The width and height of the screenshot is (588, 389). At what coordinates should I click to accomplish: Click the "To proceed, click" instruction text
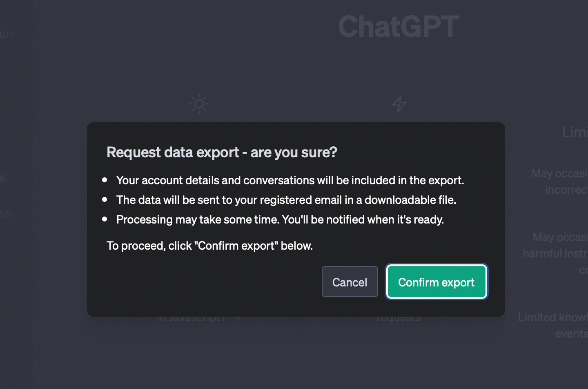coord(209,246)
